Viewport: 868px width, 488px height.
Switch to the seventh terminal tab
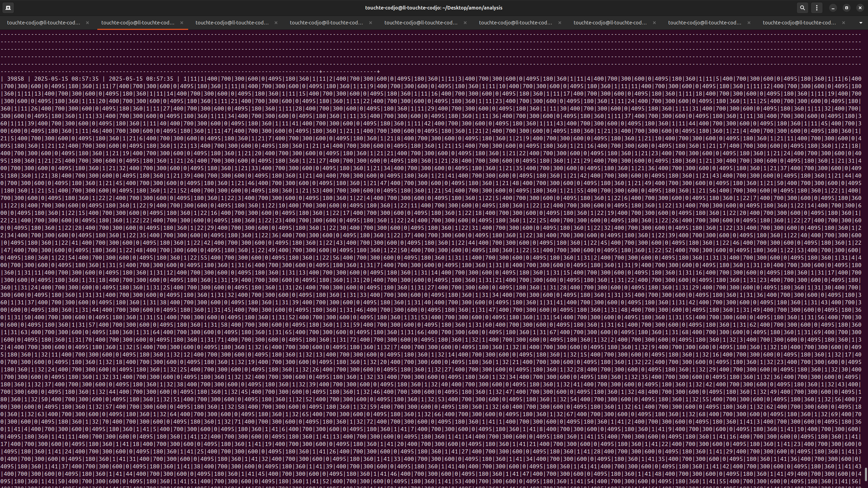tap(610, 23)
